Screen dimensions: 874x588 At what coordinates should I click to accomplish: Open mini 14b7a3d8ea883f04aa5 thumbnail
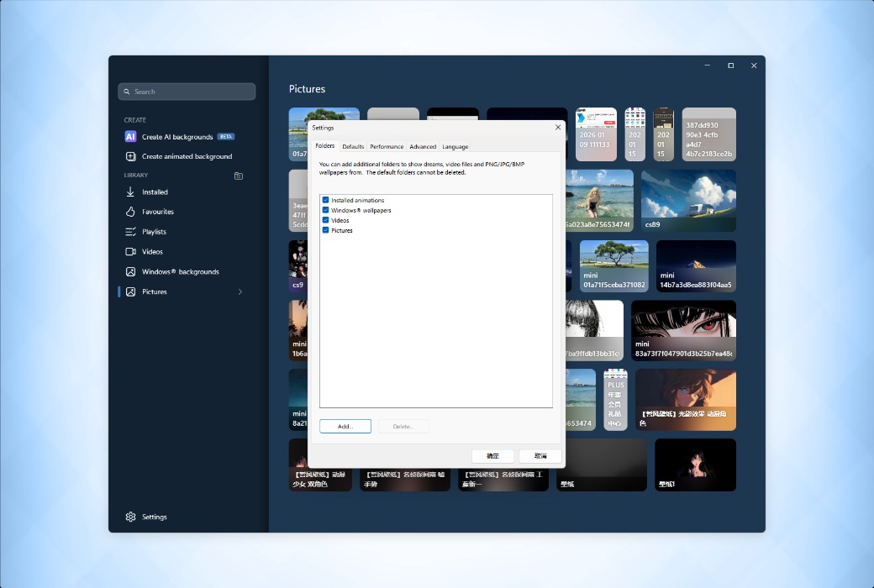(x=696, y=265)
